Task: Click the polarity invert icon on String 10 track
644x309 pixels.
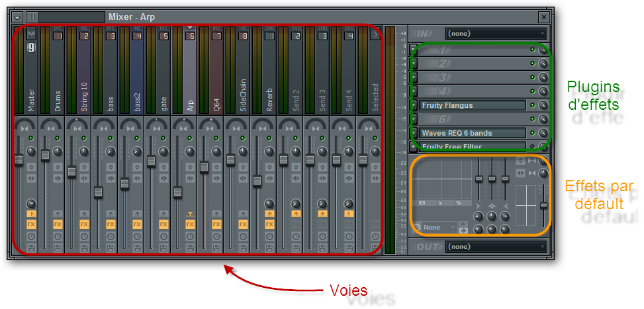Action: pos(84,167)
